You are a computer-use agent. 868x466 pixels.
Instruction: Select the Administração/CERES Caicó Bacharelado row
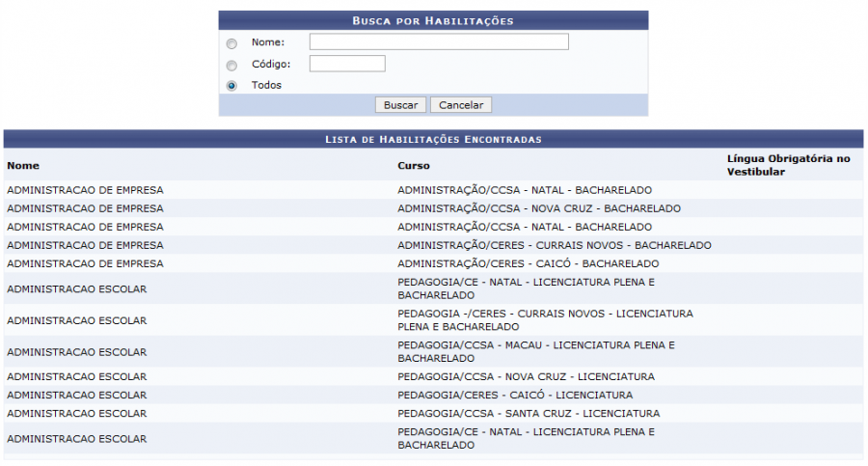pos(529,263)
